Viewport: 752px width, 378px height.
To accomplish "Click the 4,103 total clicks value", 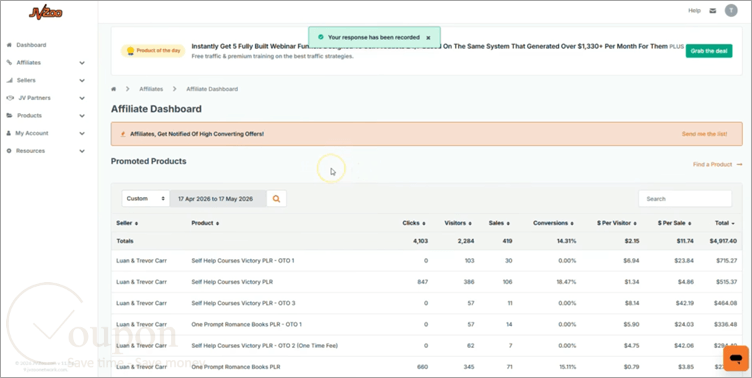I will pos(420,241).
